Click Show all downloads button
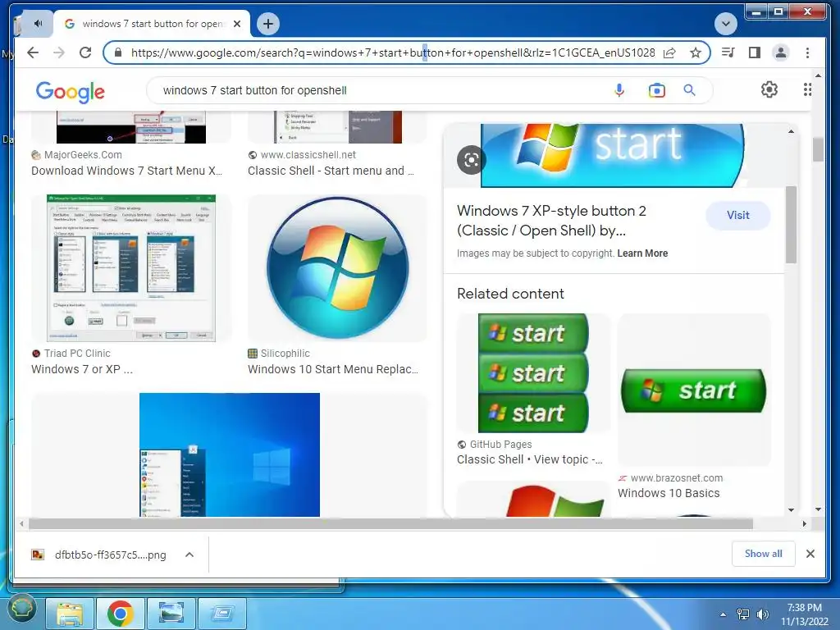This screenshot has width=840, height=630. (764, 554)
